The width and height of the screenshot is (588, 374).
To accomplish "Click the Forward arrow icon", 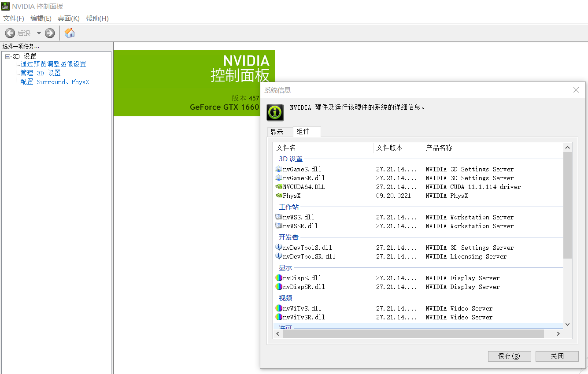I will (50, 33).
